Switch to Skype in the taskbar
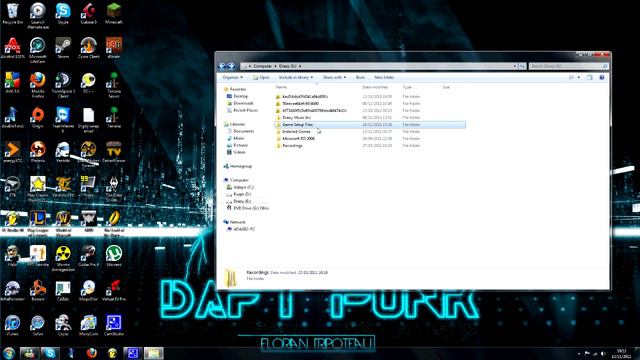 click(50, 353)
